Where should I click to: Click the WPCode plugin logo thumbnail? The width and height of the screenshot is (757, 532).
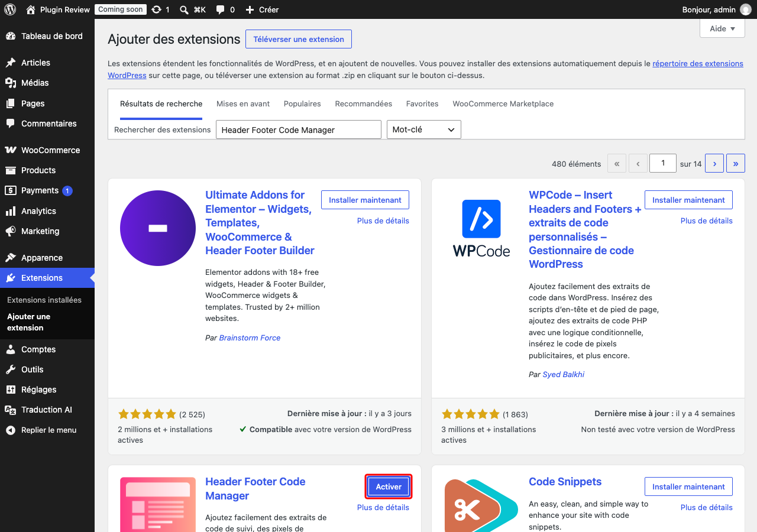point(481,228)
